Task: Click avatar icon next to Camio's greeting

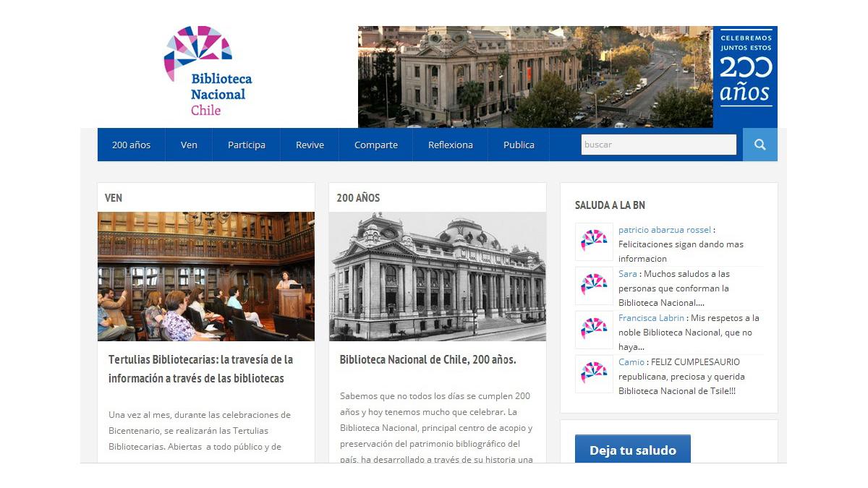Action: pyautogui.click(x=594, y=374)
